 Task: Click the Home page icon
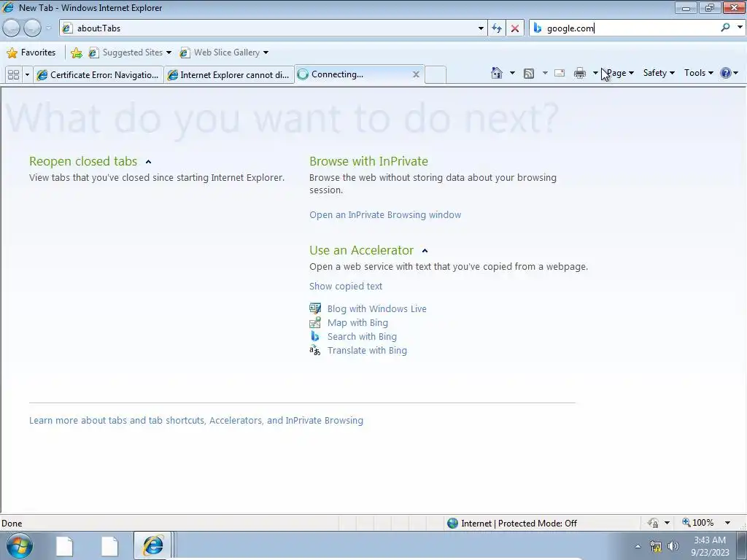[x=496, y=73]
